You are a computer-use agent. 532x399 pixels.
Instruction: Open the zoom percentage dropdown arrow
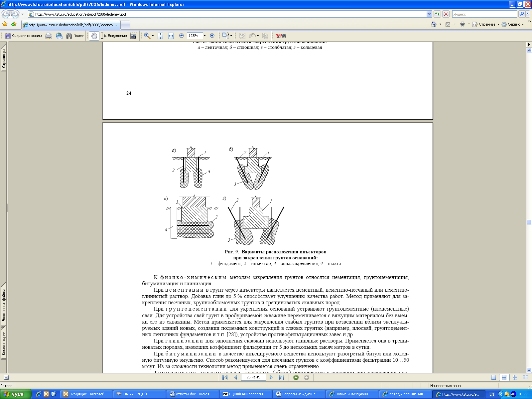204,36
